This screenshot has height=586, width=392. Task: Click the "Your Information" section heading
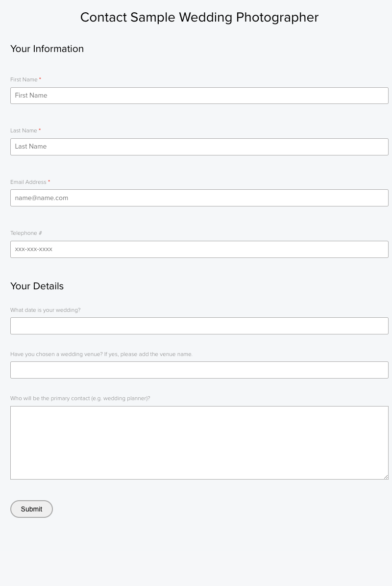pos(47,49)
